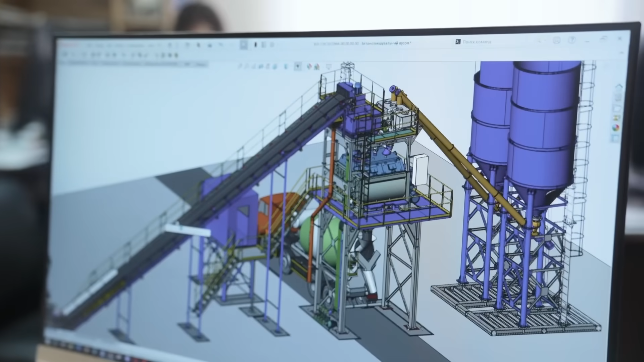Viewport: 644px width, 362px height.
Task: Toggle the highlighted Select button in top toolbar
Action: 244,45
